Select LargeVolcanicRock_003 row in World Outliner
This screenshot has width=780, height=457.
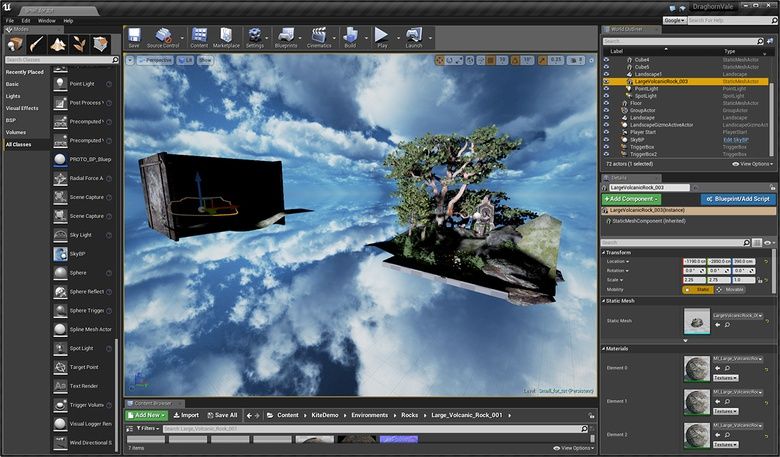685,82
